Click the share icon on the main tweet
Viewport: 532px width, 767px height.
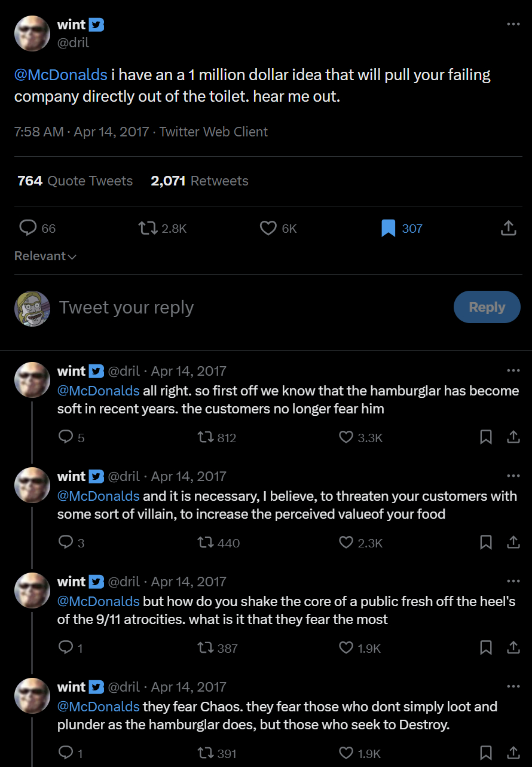(508, 228)
